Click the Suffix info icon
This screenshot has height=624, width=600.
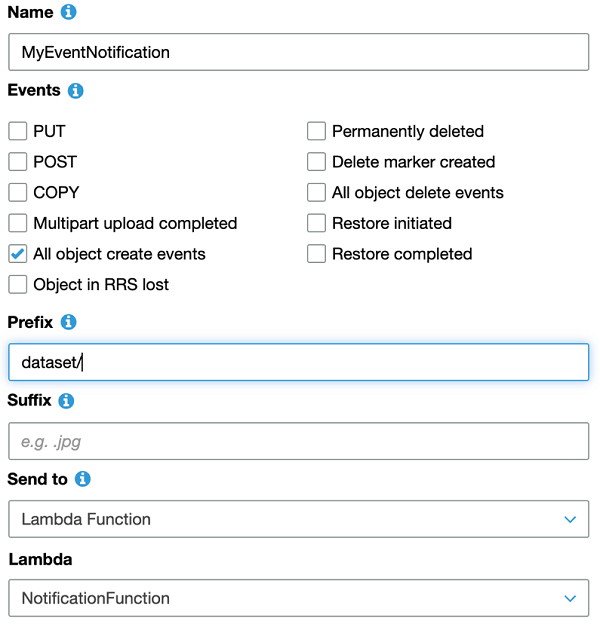(66, 400)
